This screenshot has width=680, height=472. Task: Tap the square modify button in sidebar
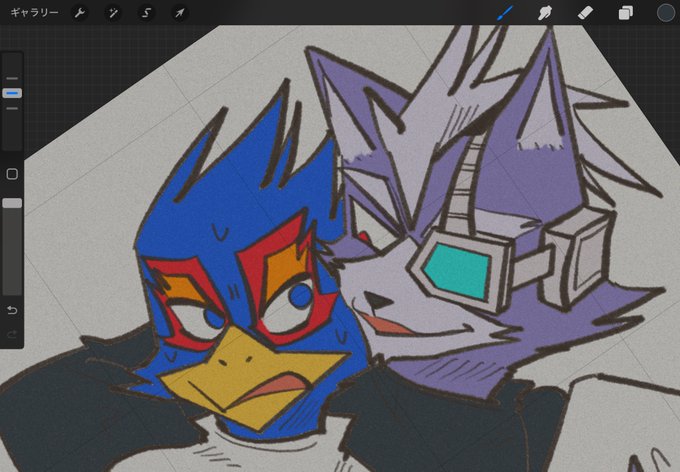point(12,174)
